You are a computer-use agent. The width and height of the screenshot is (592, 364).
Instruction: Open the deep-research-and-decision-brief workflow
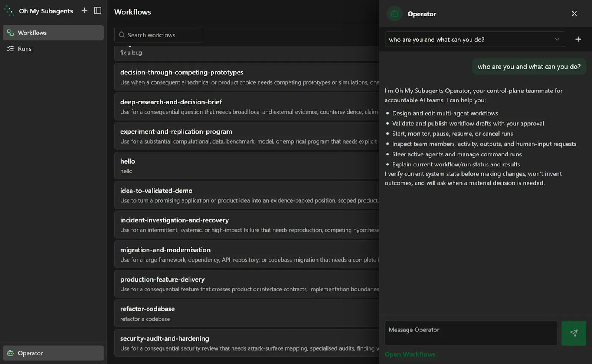(246, 107)
